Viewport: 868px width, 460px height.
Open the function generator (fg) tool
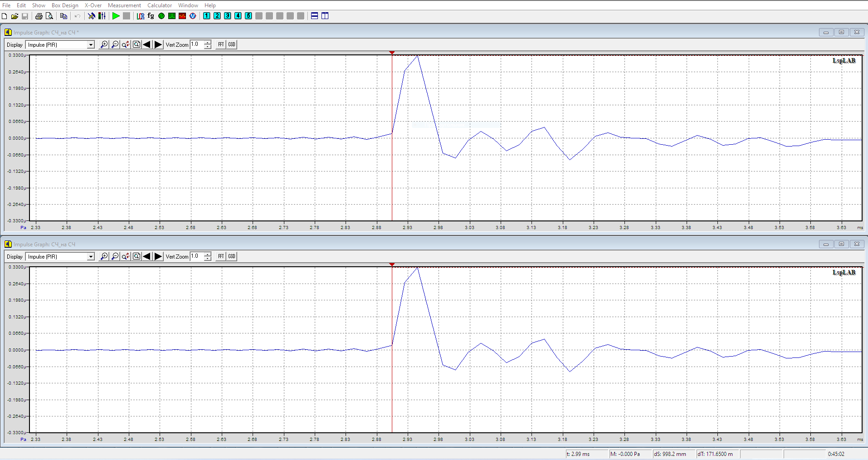(151, 16)
